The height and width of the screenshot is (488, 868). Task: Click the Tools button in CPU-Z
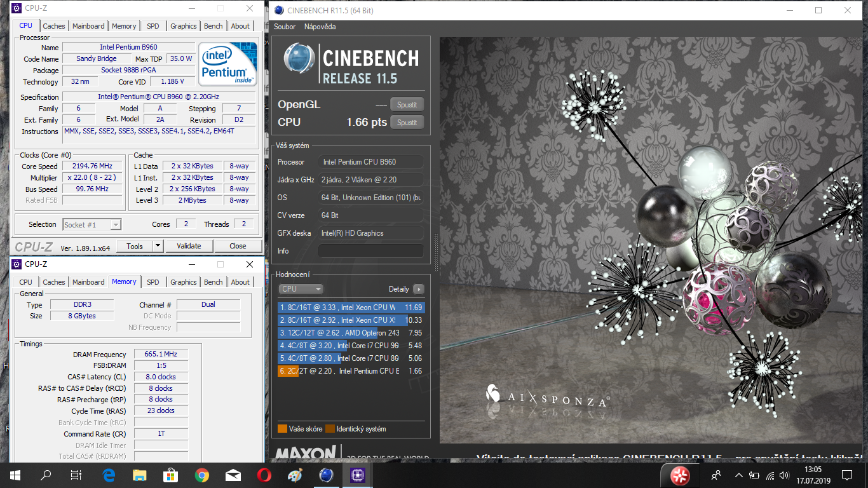pos(135,246)
